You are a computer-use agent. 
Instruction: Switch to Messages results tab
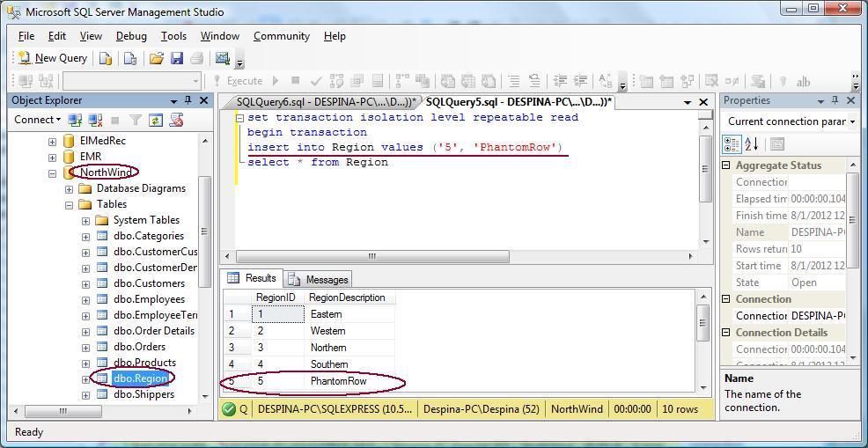click(320, 279)
